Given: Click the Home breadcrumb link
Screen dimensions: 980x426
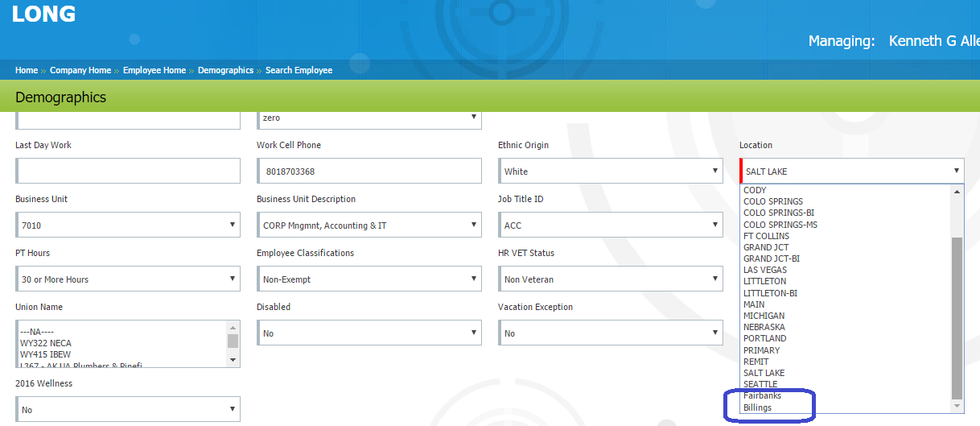Looking at the screenshot, I should (x=26, y=71).
